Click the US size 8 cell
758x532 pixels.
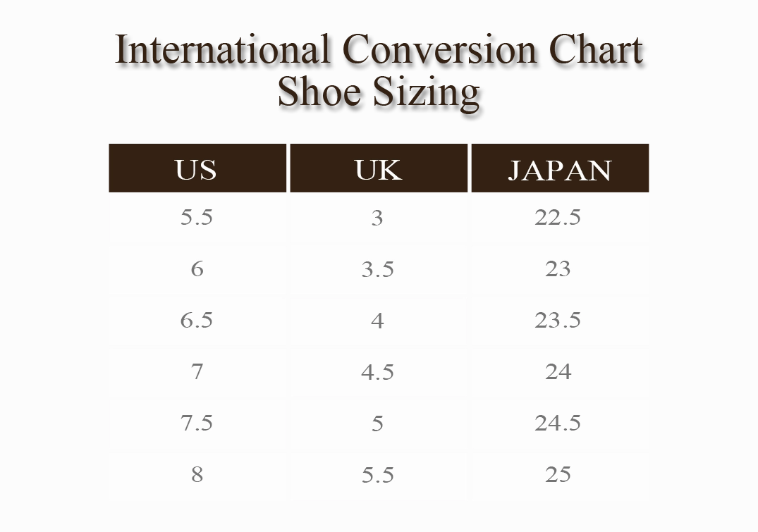[197, 475]
